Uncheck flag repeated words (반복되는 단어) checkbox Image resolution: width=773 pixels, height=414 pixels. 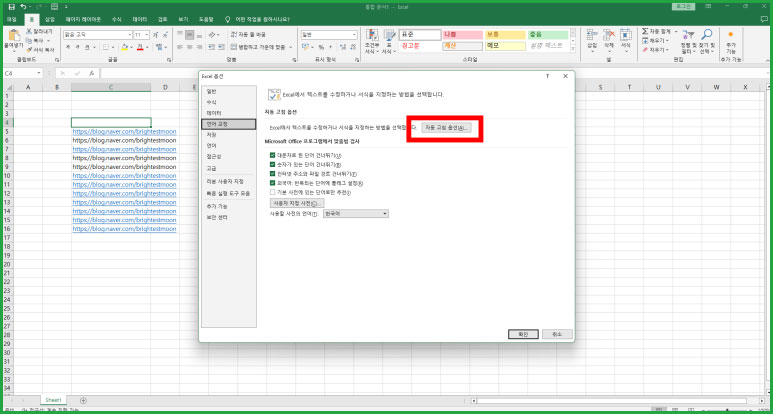point(272,183)
